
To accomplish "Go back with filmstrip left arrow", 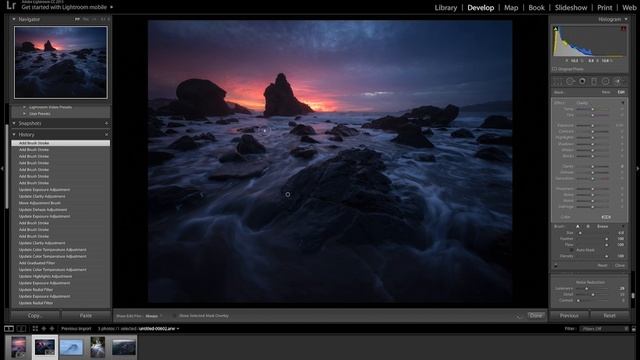I will click(44, 329).
